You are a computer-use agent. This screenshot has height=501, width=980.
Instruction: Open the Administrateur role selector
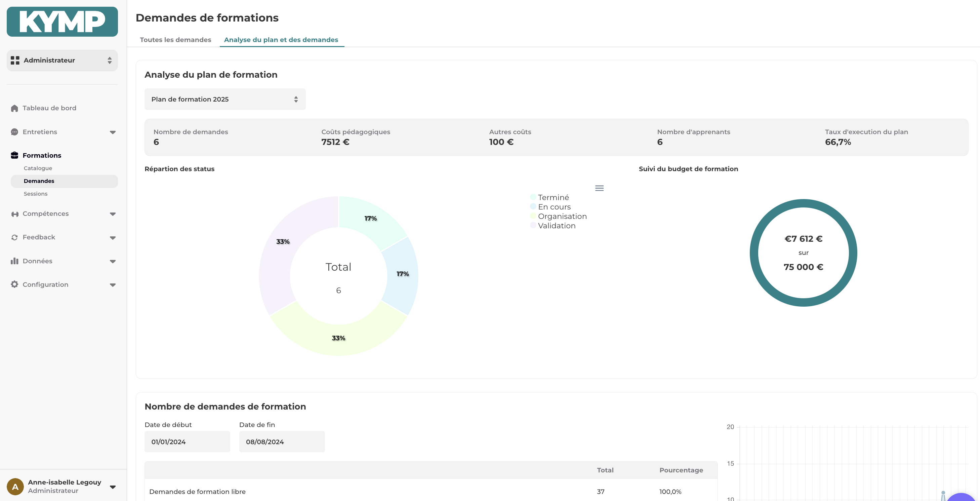[x=62, y=60]
